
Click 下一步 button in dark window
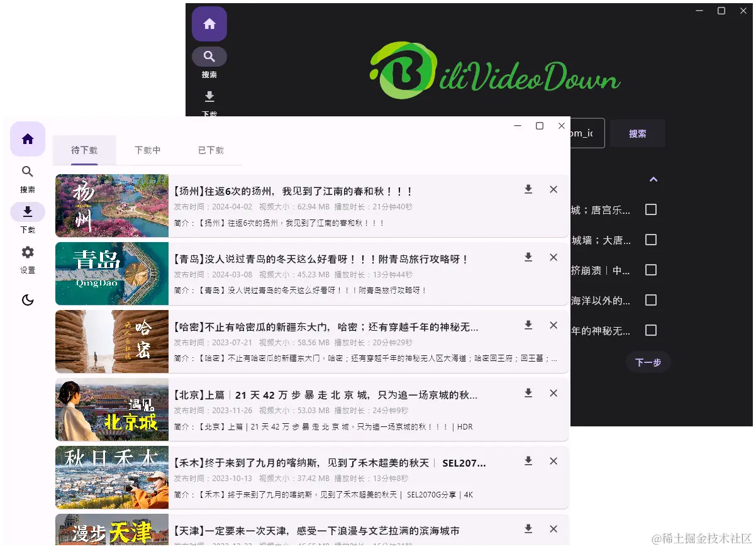(648, 362)
